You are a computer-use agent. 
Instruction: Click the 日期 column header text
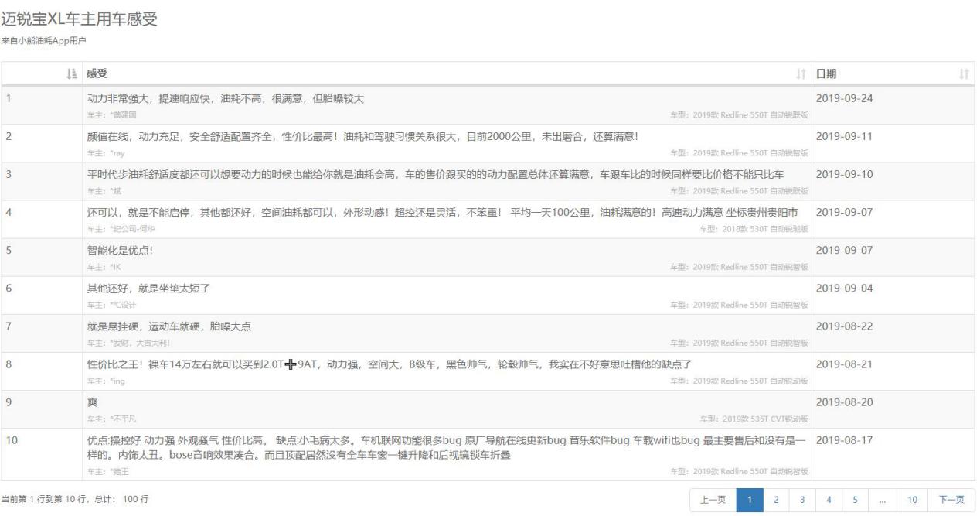(x=826, y=73)
